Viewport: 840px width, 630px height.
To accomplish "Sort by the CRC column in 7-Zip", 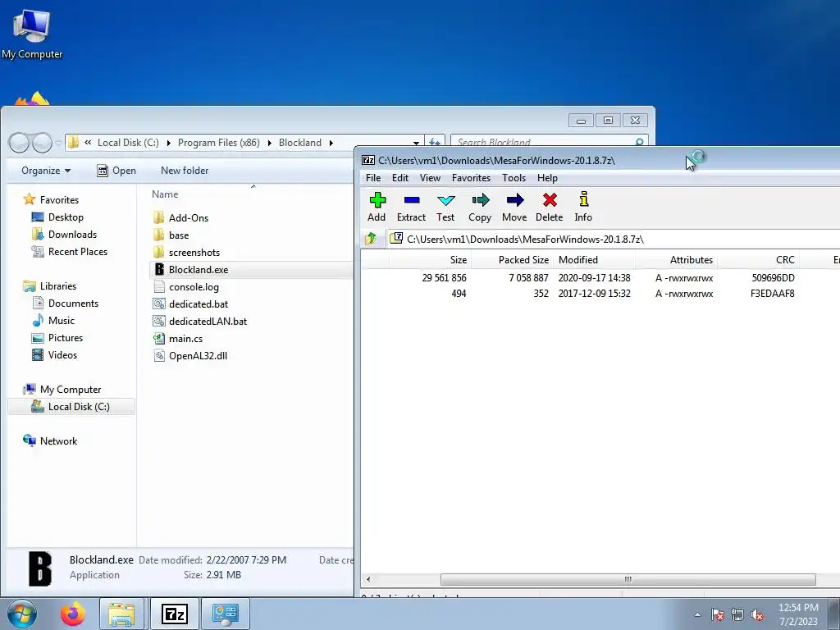I will (x=759, y=260).
